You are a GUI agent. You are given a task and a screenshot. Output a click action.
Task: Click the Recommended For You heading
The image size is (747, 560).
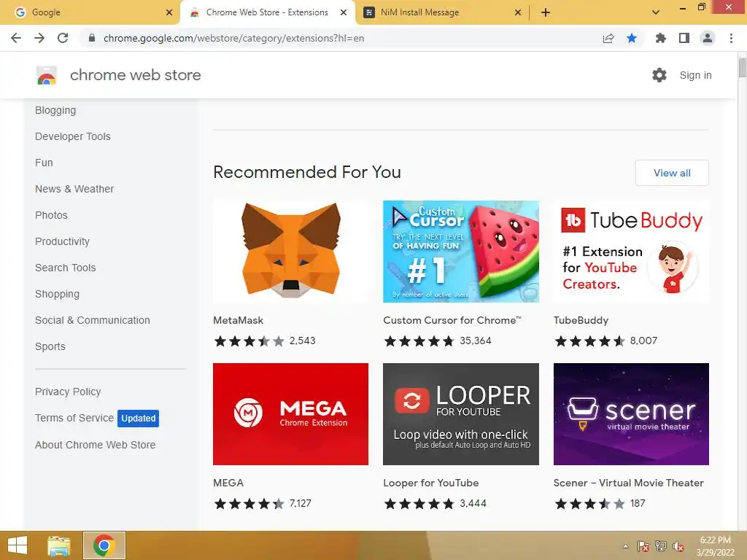click(x=307, y=172)
